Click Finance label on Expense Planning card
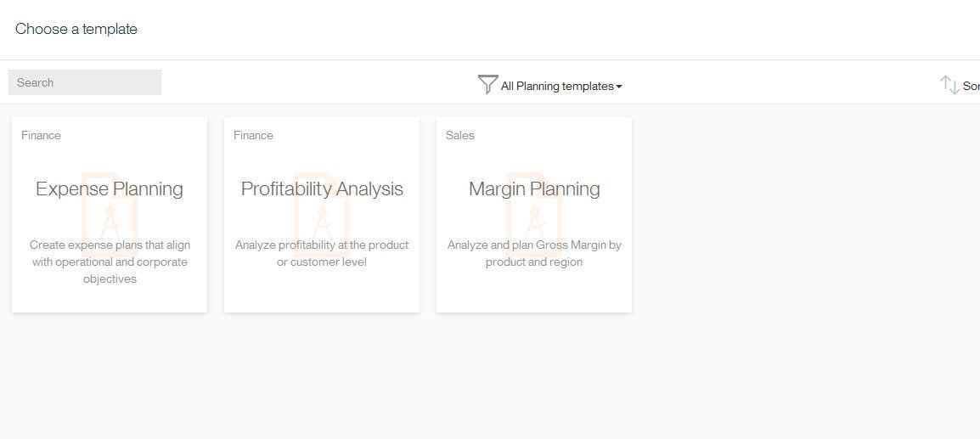Viewport: 980px width, 439px height. pyautogui.click(x=41, y=135)
